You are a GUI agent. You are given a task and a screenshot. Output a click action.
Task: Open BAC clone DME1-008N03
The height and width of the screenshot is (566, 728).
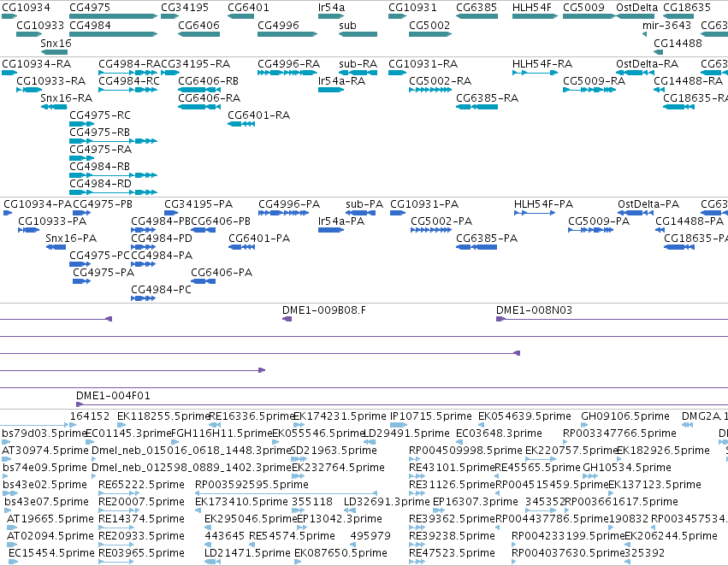click(x=534, y=310)
